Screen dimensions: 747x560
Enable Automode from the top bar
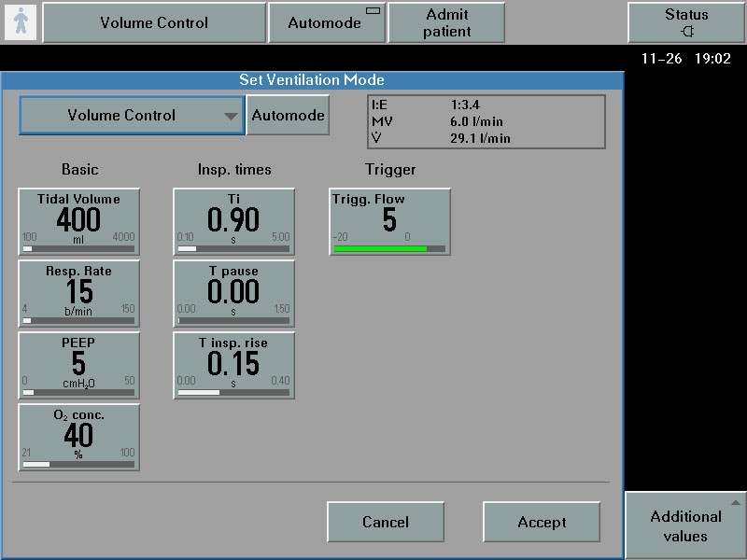(327, 22)
